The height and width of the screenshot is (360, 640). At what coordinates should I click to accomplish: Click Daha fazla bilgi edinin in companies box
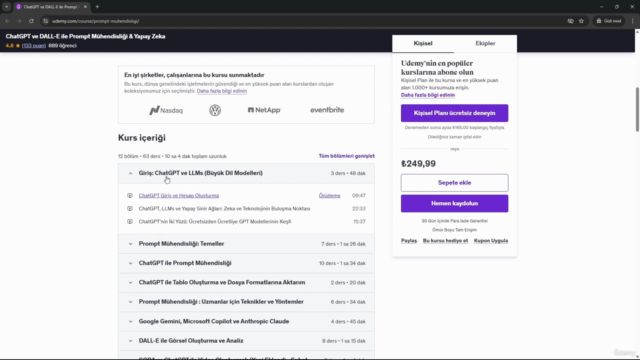click(x=222, y=91)
